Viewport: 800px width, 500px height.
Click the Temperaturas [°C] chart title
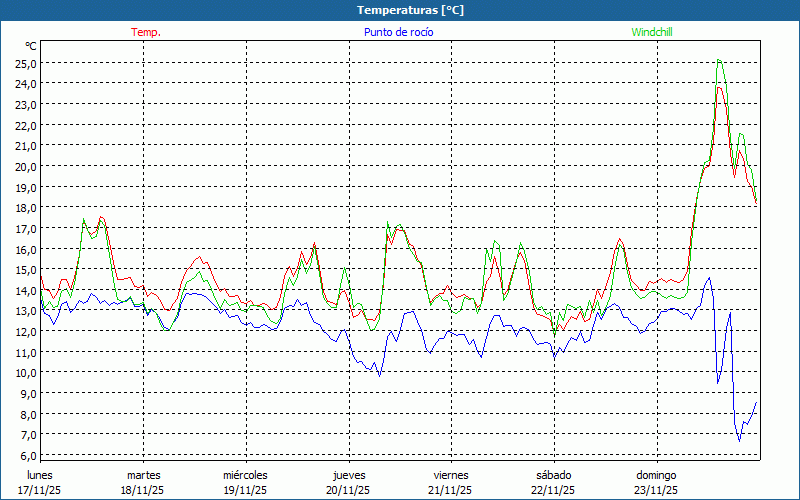410,9
